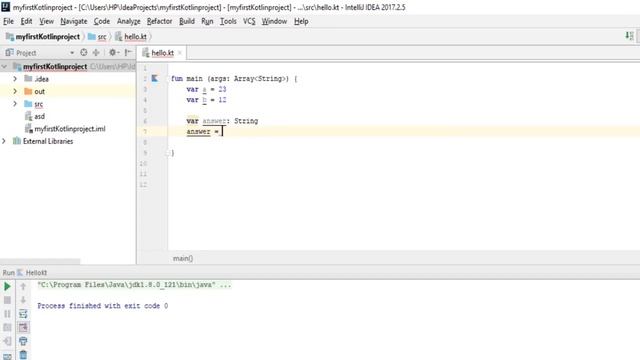
Task: Open the Project view type dropdown
Action: [72, 53]
